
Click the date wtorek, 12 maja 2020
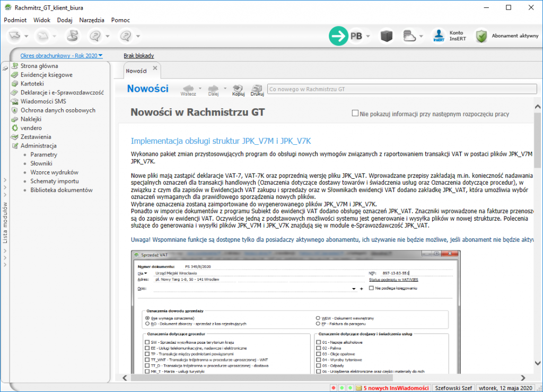[505, 388]
